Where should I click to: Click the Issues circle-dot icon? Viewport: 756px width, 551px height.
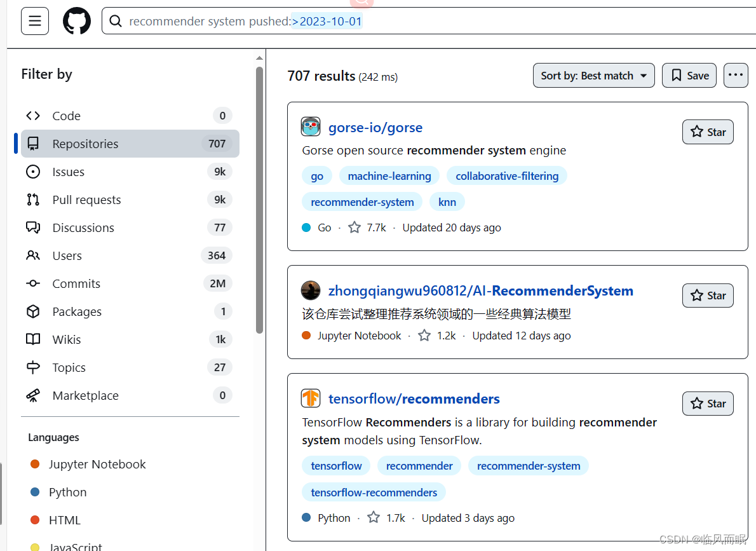click(33, 172)
